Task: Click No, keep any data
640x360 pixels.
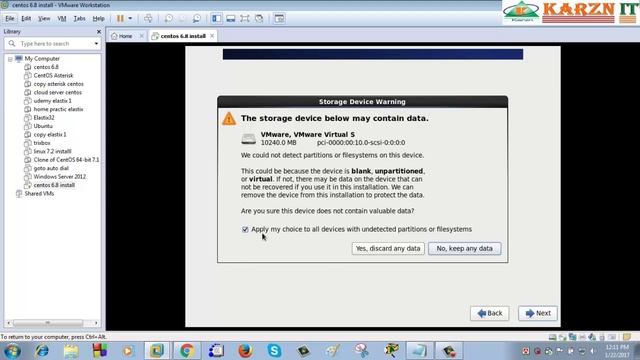Action: point(464,249)
